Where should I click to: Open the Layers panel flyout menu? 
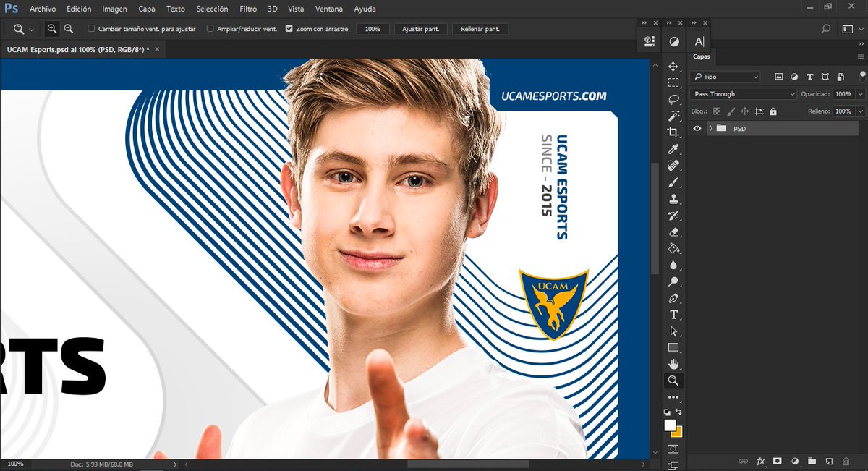coord(861,56)
